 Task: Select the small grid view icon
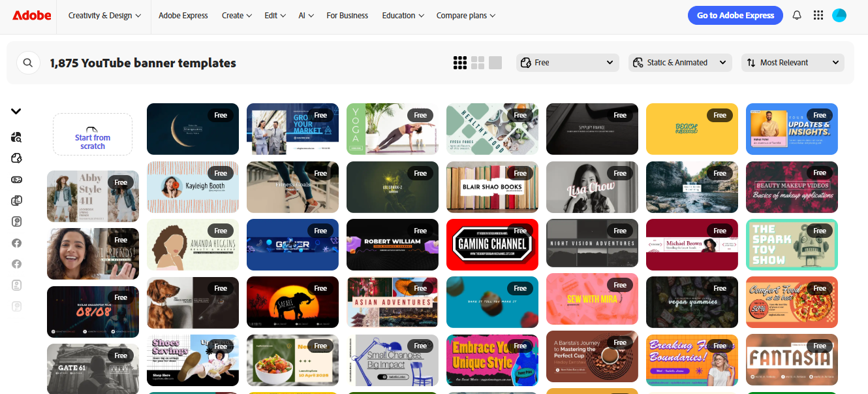point(460,62)
